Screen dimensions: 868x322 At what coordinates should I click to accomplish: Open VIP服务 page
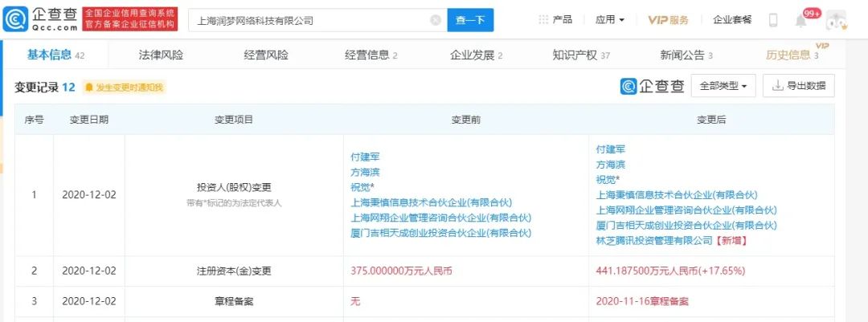669,20
